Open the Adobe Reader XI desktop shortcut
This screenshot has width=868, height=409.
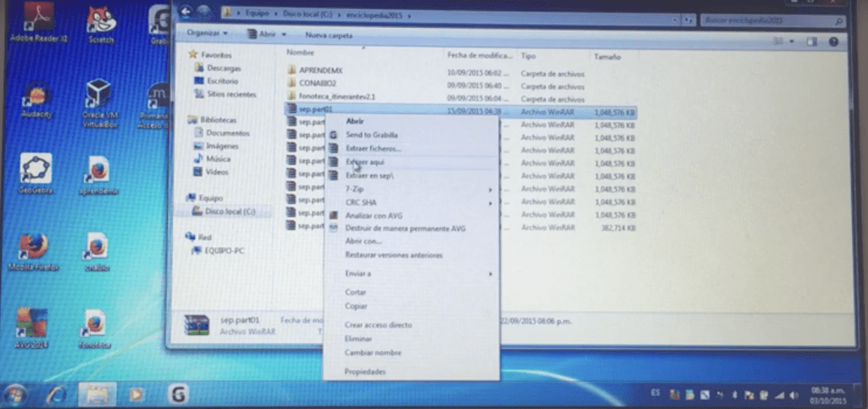click(x=37, y=23)
